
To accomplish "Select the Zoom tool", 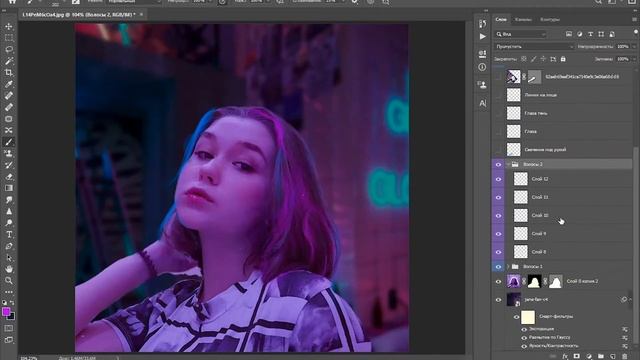I will [9, 281].
